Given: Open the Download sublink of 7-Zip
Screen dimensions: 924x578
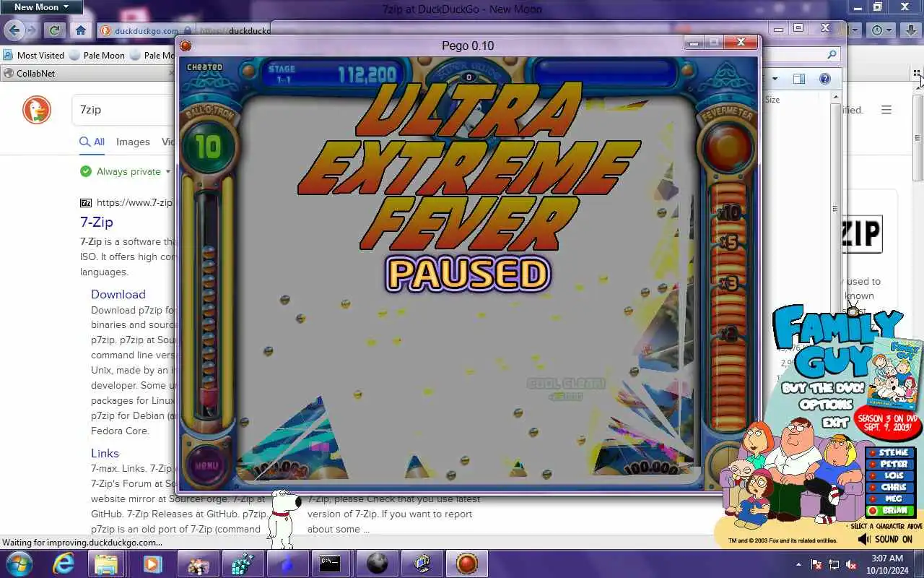Looking at the screenshot, I should click(118, 294).
